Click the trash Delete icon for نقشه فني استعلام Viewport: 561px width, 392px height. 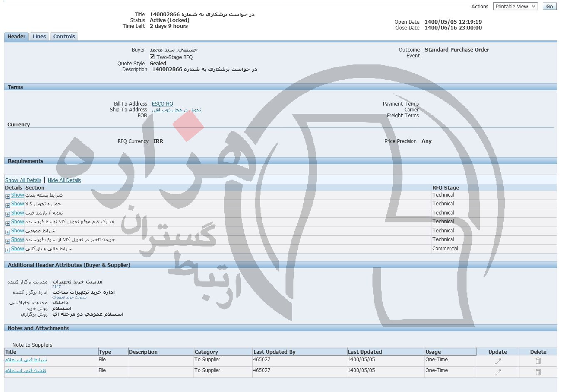coord(538,372)
